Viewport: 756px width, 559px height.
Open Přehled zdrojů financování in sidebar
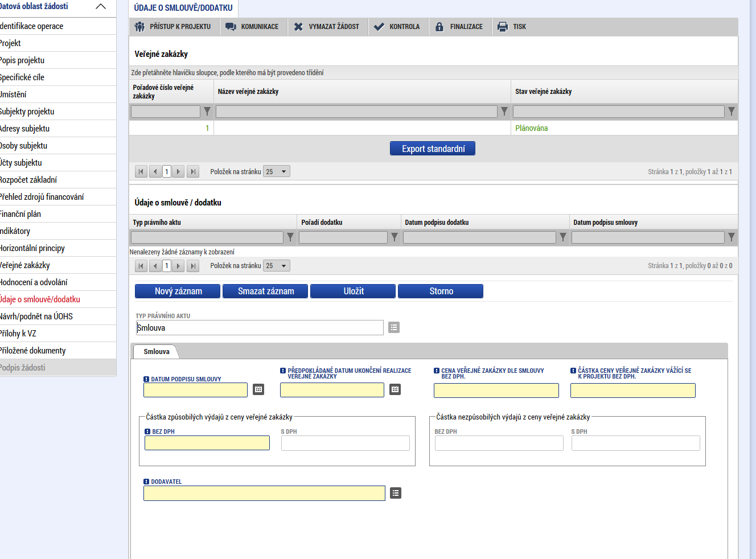[57, 197]
